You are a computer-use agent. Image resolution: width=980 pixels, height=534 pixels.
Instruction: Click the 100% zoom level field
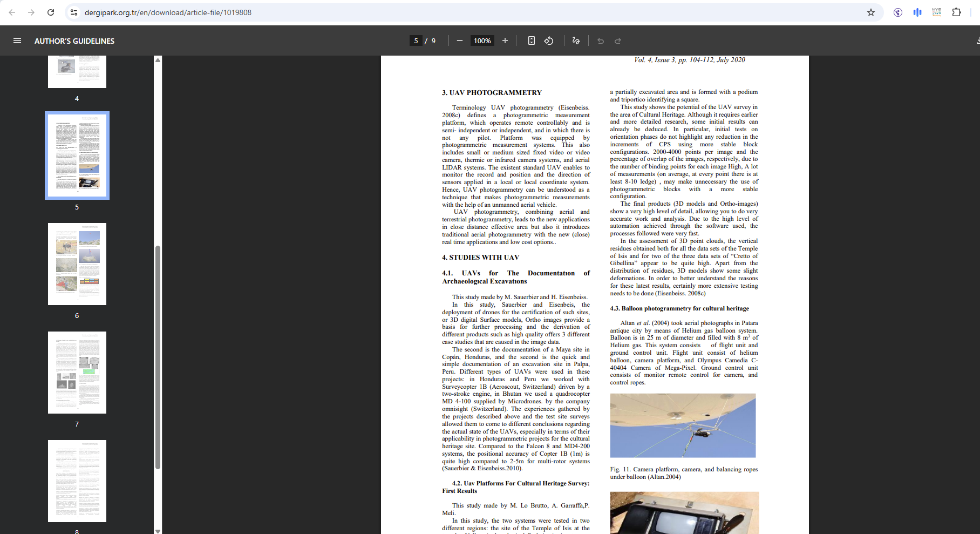pos(482,40)
